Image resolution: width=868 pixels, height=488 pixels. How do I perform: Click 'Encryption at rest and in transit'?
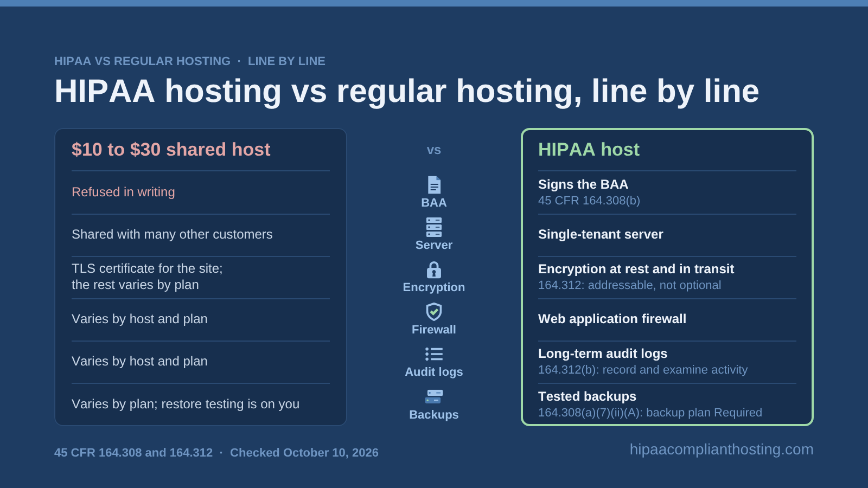636,269
